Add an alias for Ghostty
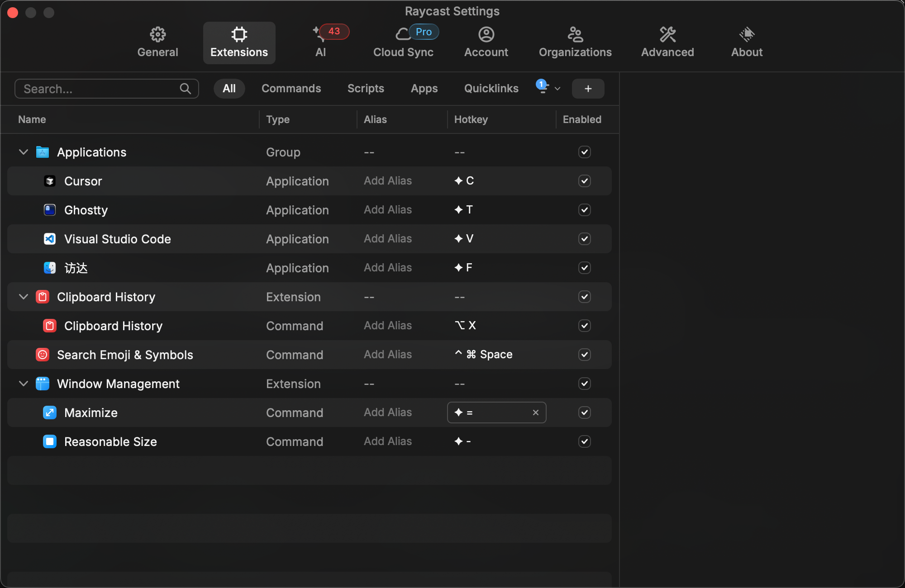This screenshot has width=905, height=588. click(x=387, y=210)
